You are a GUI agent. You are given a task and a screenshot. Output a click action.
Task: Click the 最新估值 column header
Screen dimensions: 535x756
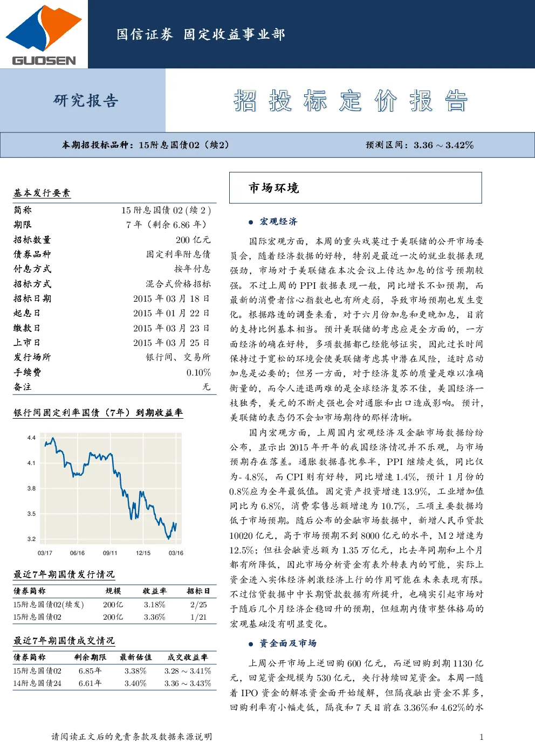click(136, 657)
